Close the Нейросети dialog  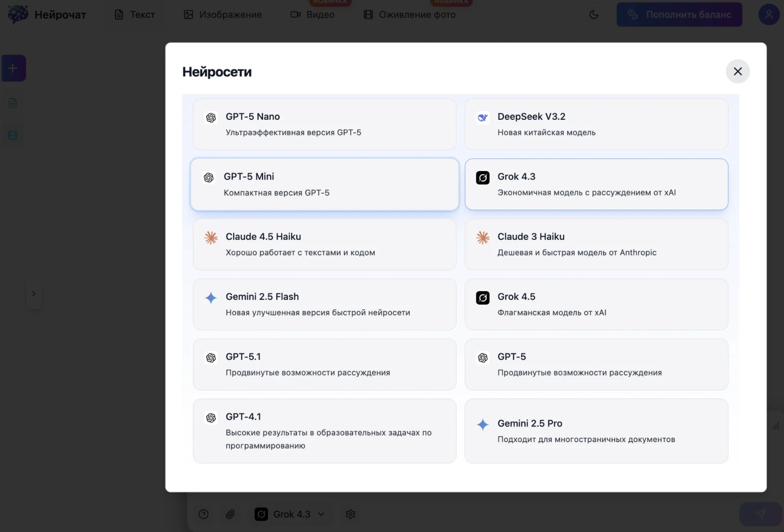coord(738,71)
